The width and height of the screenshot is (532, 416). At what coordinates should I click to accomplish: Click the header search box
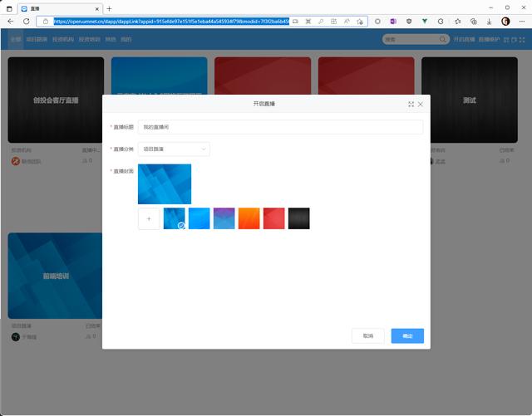point(416,39)
